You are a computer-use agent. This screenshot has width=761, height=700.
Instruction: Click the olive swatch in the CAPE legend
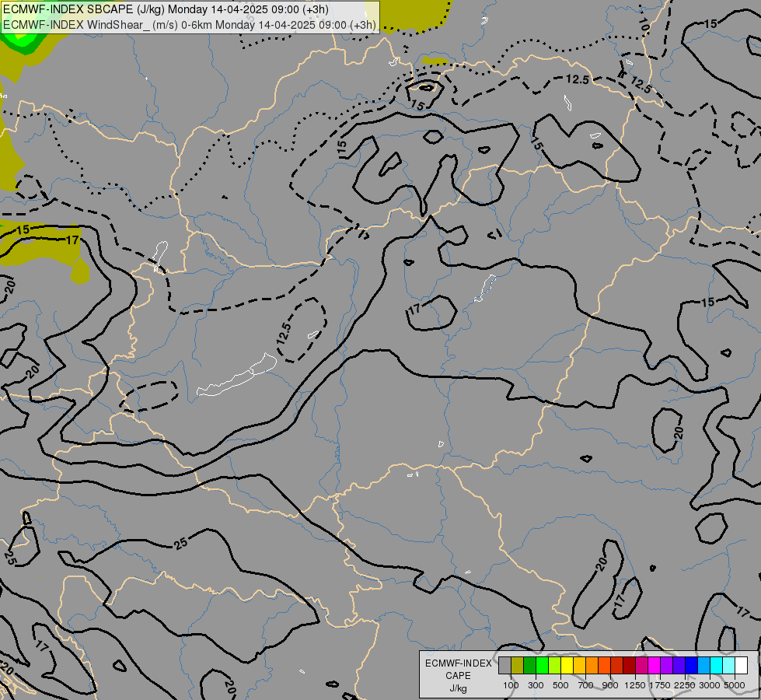[517, 666]
